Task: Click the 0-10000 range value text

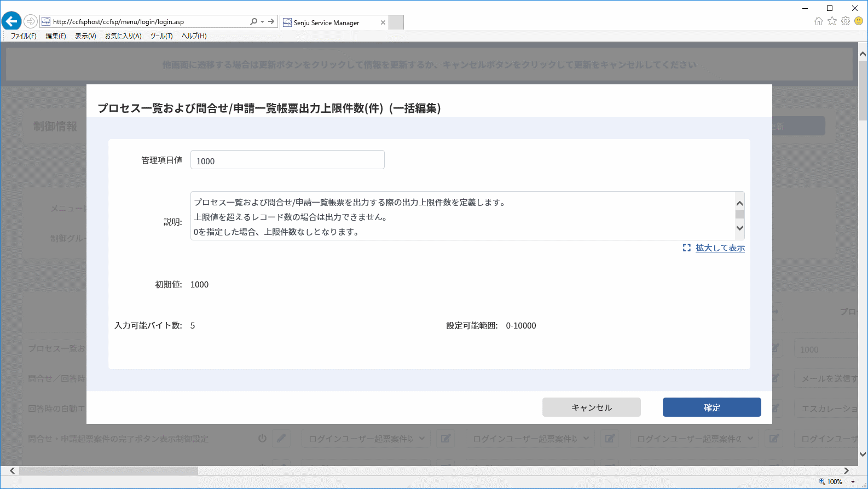Action: pyautogui.click(x=521, y=326)
